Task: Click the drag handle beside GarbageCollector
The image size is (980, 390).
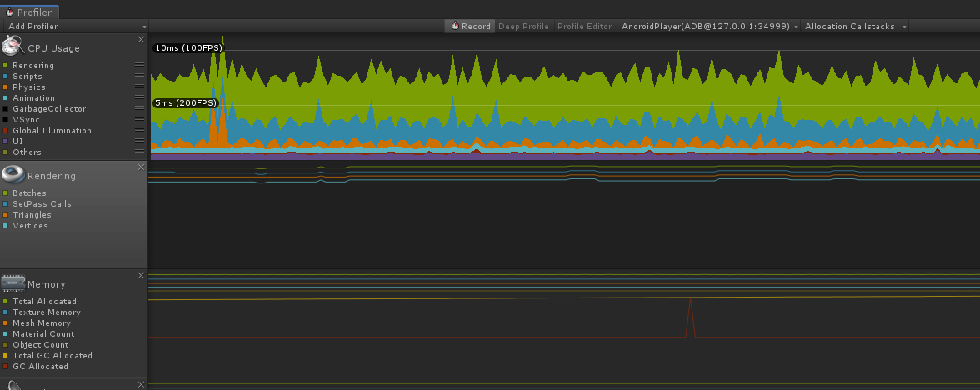Action: (x=139, y=109)
